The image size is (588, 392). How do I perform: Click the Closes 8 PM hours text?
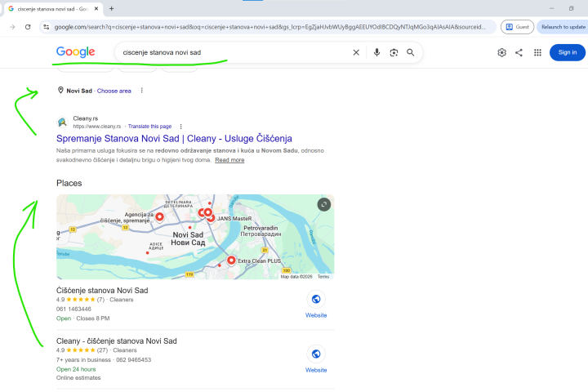click(92, 318)
